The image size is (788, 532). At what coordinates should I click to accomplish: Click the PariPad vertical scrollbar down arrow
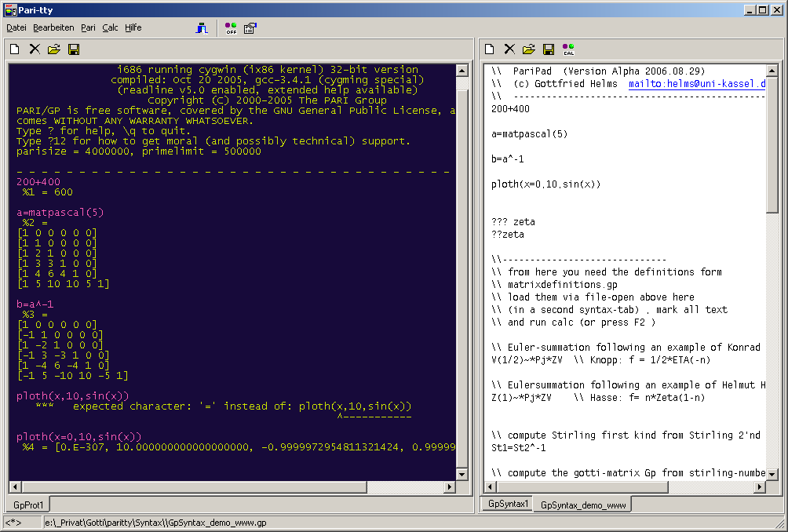(772, 474)
